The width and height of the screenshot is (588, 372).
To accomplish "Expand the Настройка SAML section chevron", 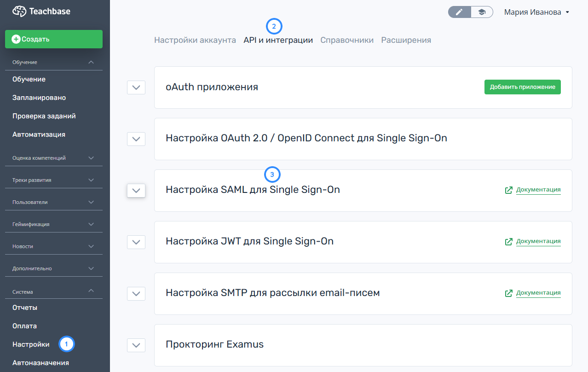I will [x=136, y=190].
